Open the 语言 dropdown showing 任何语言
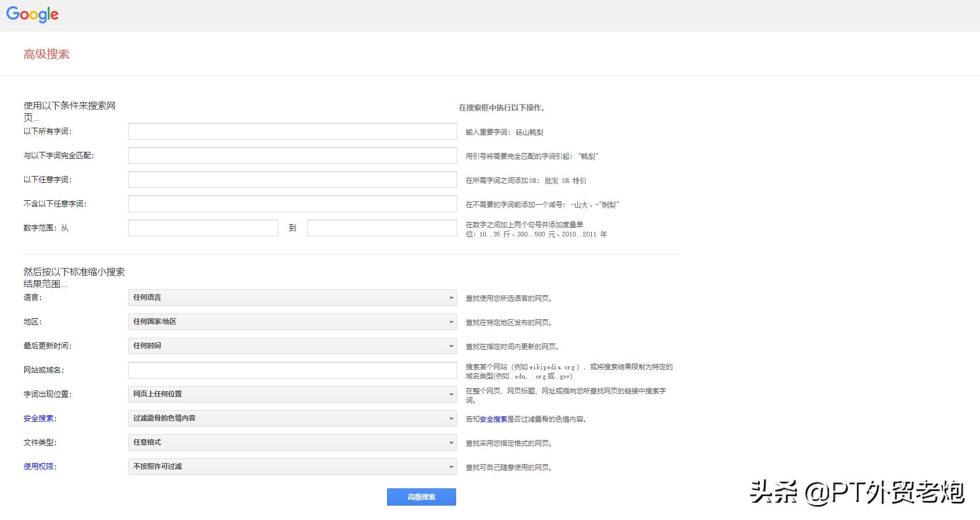 coord(292,297)
